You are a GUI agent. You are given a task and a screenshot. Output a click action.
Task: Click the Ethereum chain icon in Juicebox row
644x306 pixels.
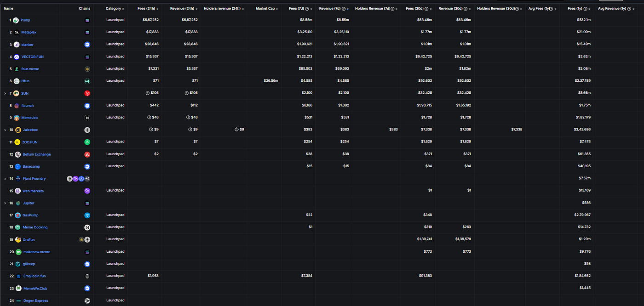pyautogui.click(x=87, y=130)
